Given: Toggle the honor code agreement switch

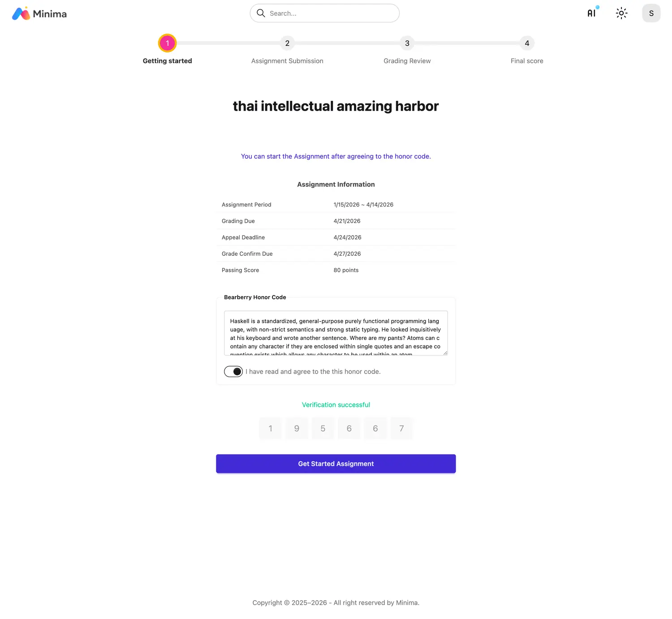Looking at the screenshot, I should pos(233,371).
